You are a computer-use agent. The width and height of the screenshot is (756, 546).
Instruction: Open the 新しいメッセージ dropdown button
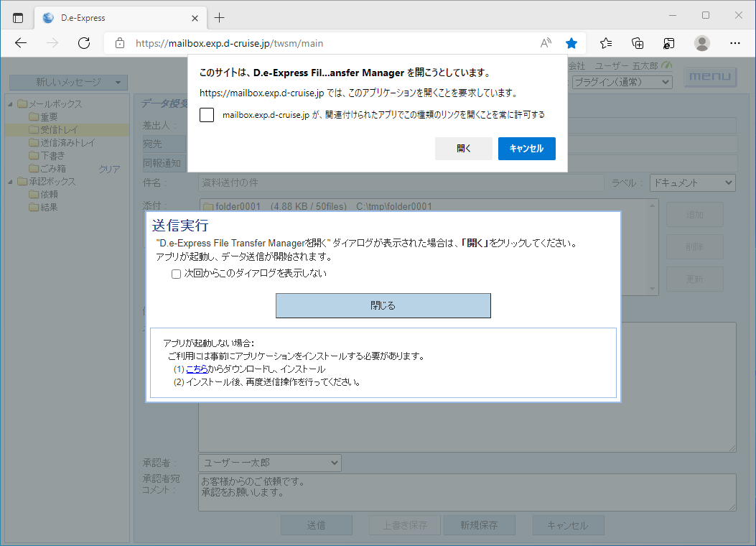(x=69, y=83)
